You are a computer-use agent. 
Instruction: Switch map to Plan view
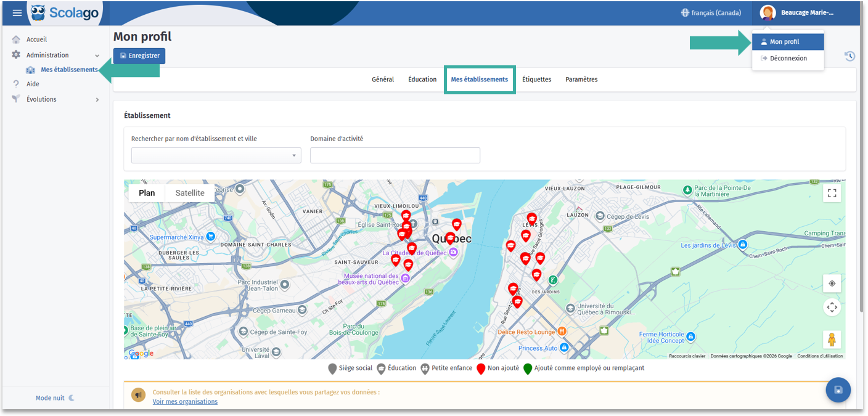(147, 193)
